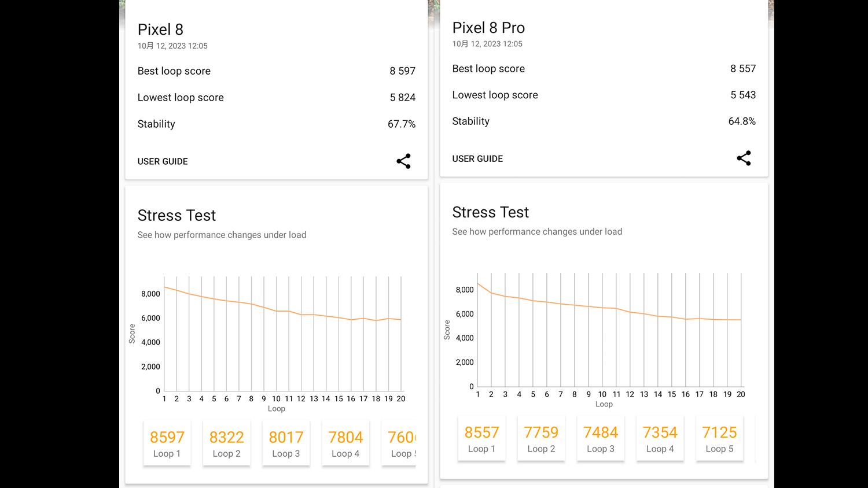Click the Pixel 8 Pro Stability 64.8% row
Screen dimensions: 868x488
tap(604, 121)
